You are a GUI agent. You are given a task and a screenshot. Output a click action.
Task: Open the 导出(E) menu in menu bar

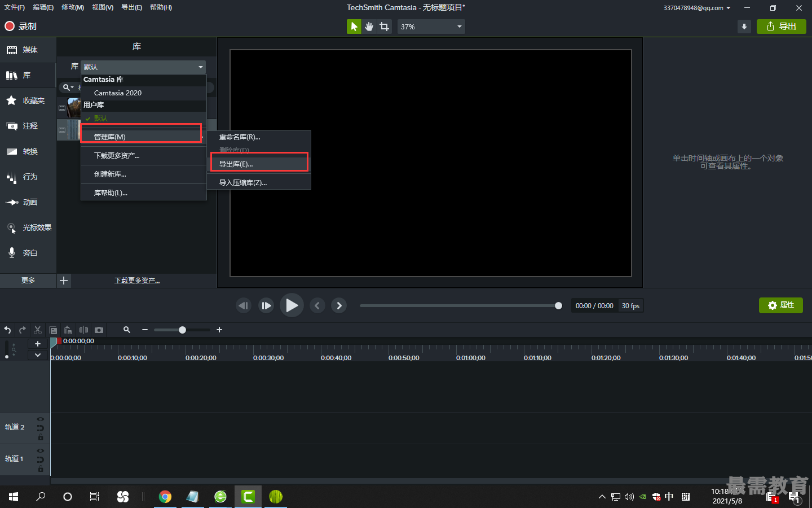point(132,7)
